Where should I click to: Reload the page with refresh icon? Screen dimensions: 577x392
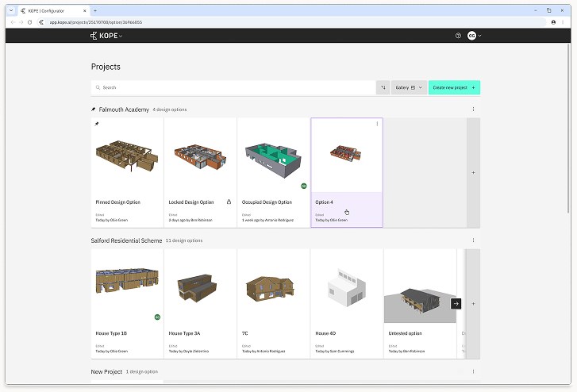[30, 22]
